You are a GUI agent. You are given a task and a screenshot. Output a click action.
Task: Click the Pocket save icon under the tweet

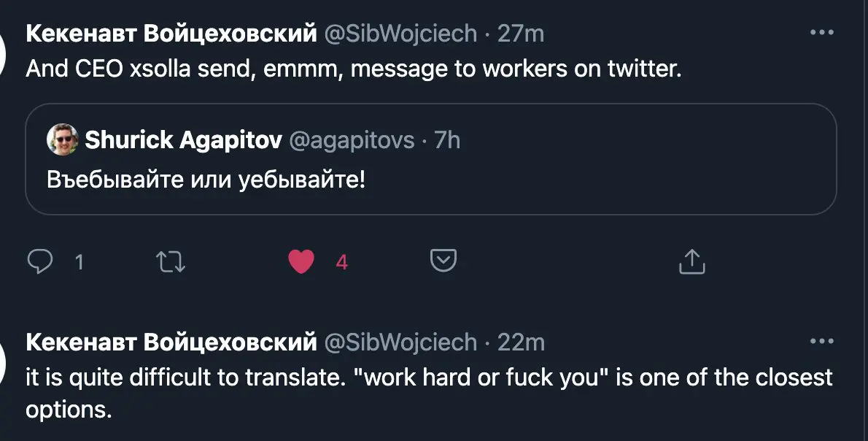pos(443,261)
